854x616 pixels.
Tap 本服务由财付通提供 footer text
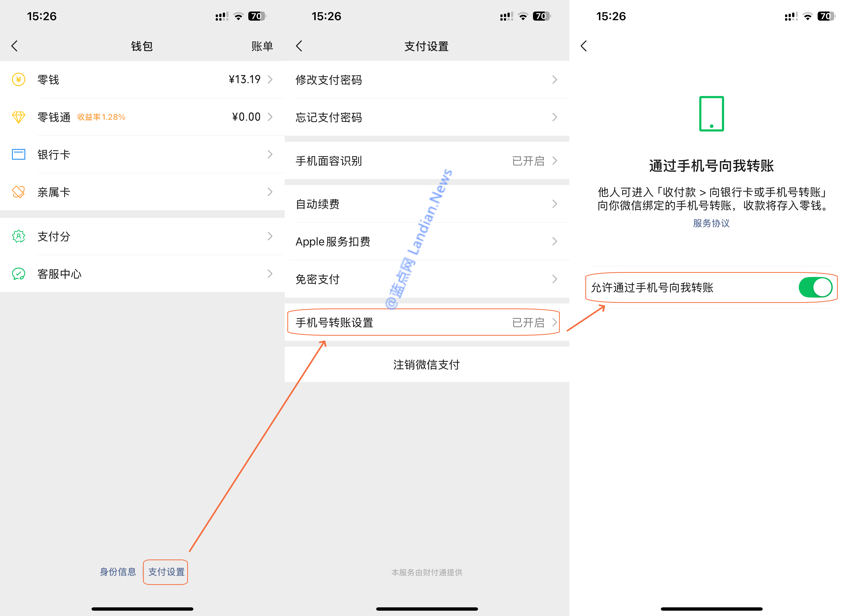(x=427, y=572)
